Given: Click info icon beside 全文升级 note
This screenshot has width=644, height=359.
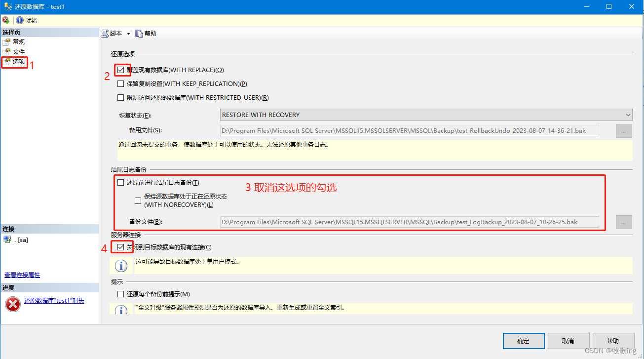Looking at the screenshot, I should click(x=121, y=310).
